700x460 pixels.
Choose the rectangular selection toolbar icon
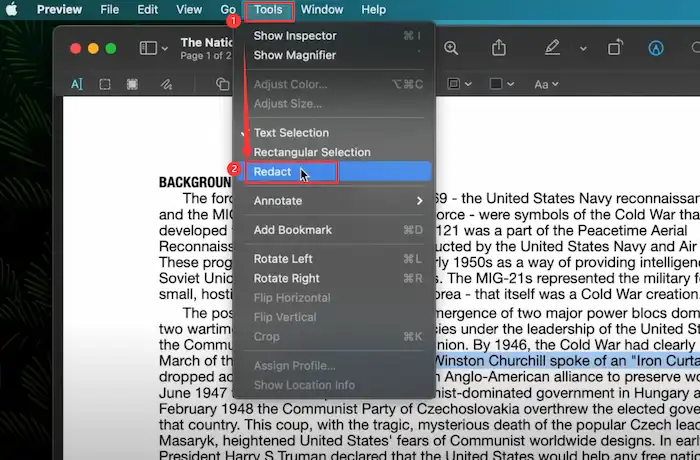click(104, 84)
